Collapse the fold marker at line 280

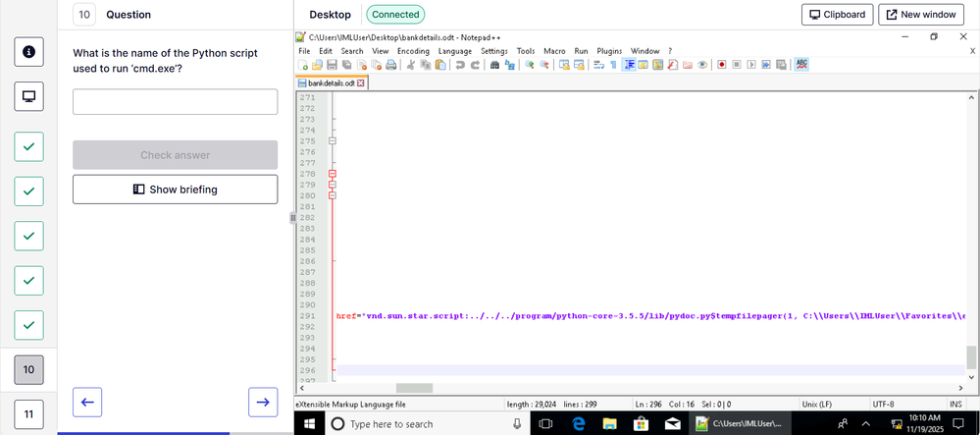(332, 195)
